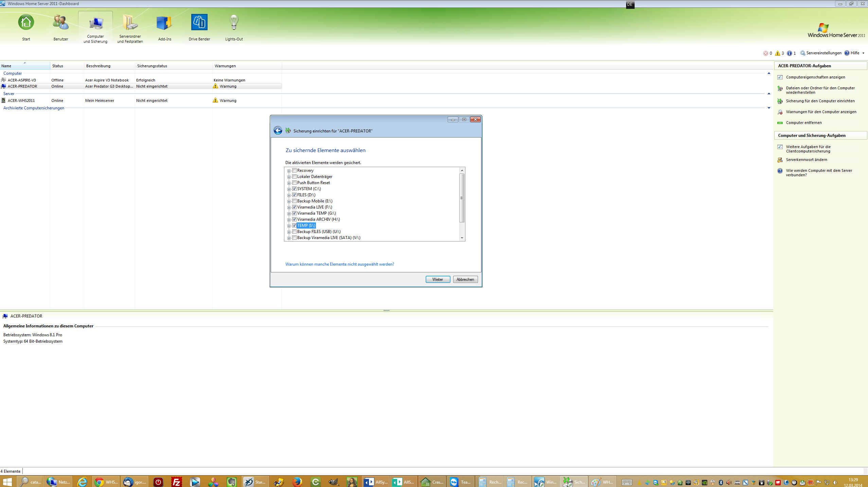Open link explaining unselectable elements
Image resolution: width=868 pixels, height=487 pixels.
click(339, 264)
